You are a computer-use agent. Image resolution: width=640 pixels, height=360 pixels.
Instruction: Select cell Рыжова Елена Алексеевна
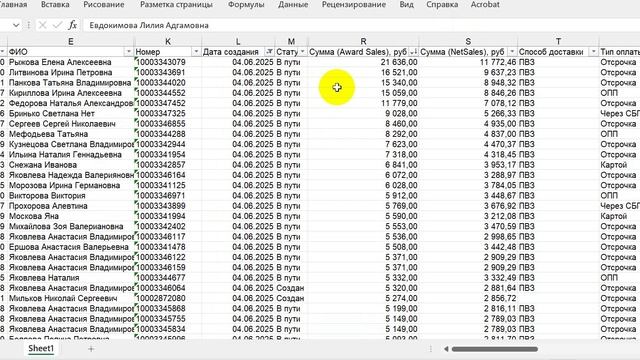tap(71, 62)
